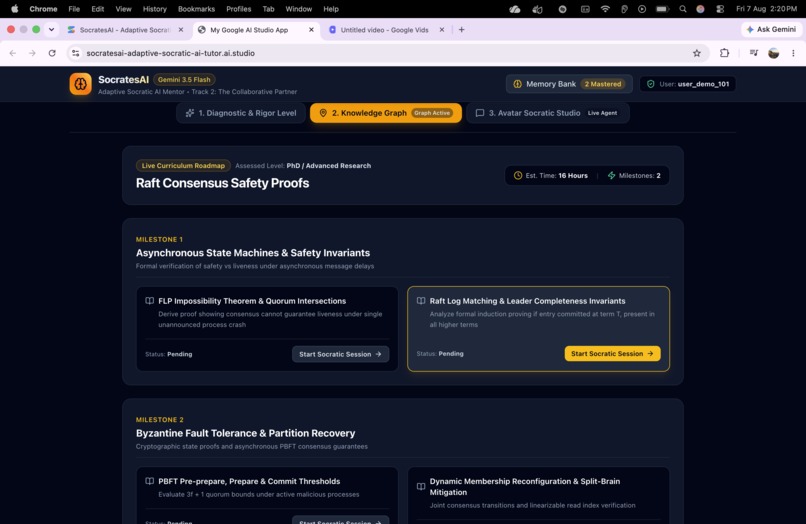Open the Memory Bank button
The height and width of the screenshot is (524, 806).
(569, 84)
